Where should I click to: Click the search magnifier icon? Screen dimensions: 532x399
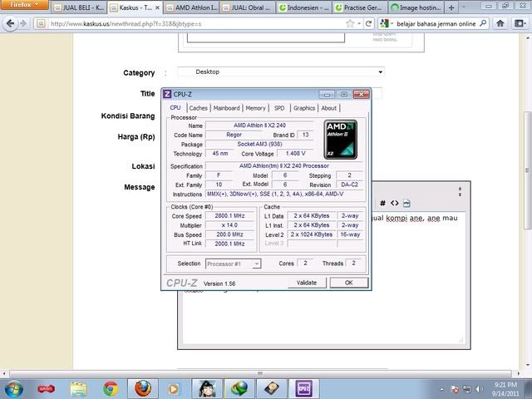tap(483, 23)
